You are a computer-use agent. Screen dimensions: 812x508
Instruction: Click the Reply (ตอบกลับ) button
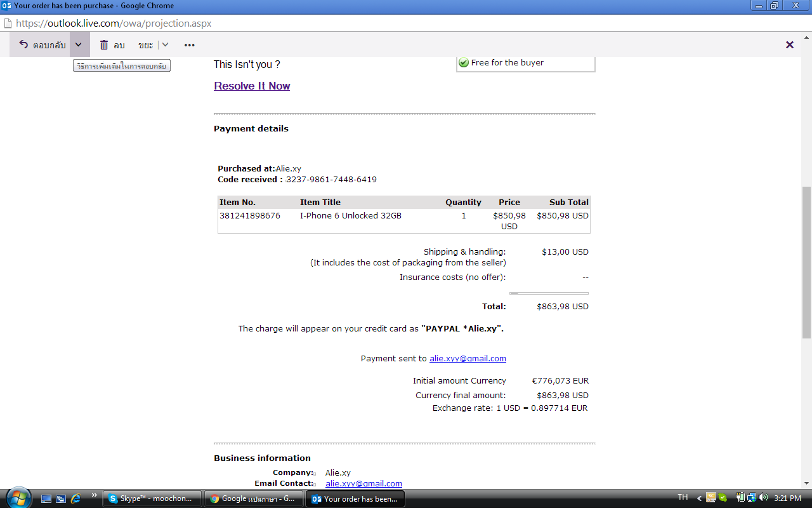click(x=41, y=45)
